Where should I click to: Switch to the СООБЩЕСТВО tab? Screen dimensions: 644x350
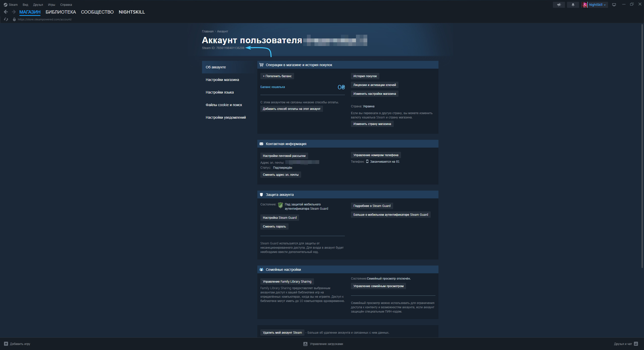pos(97,12)
